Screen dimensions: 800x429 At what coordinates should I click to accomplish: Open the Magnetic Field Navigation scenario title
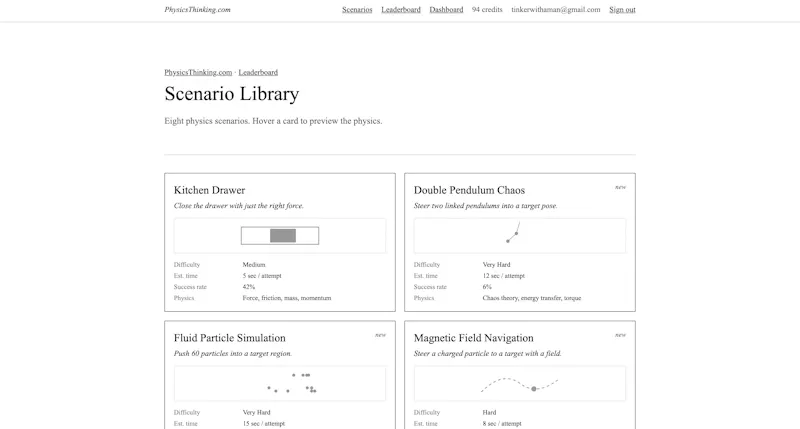pos(473,338)
